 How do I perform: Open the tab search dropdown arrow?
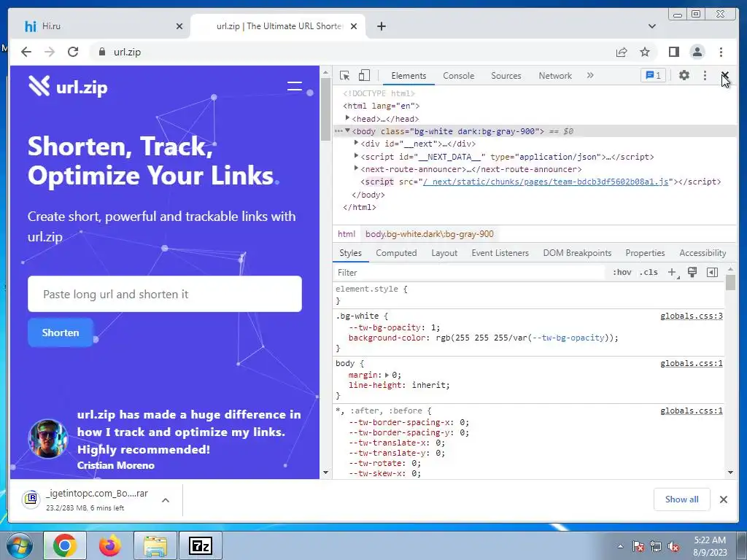pyautogui.click(x=652, y=26)
